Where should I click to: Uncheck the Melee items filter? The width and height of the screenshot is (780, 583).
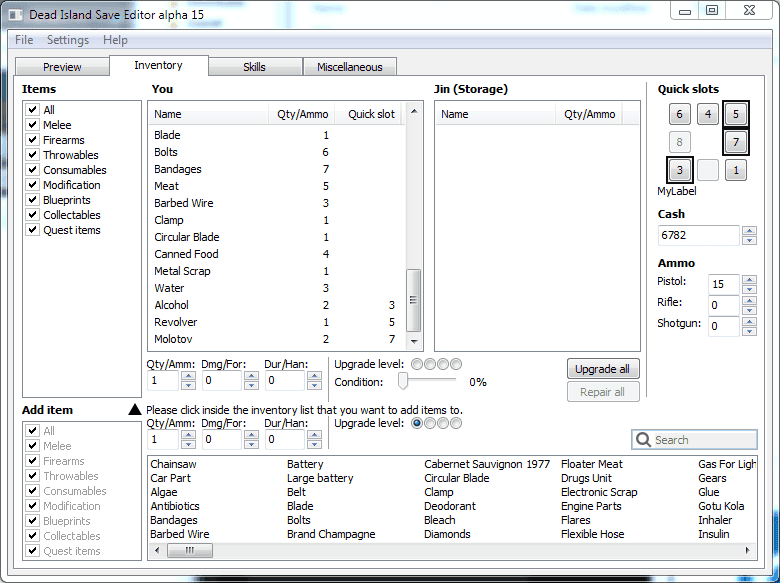[x=33, y=125]
